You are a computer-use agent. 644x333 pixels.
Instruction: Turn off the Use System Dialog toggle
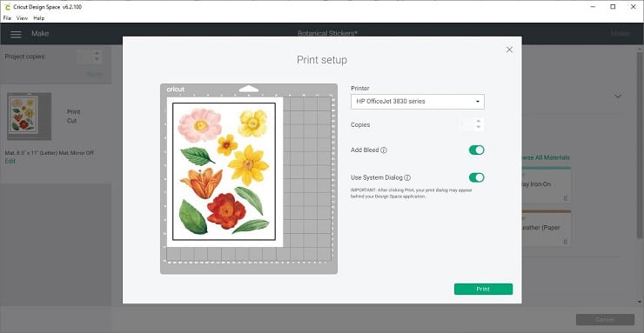(x=476, y=177)
